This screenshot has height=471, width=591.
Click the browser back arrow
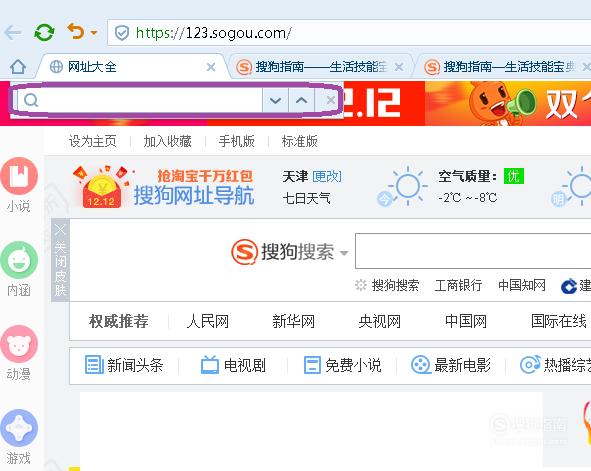[13, 33]
